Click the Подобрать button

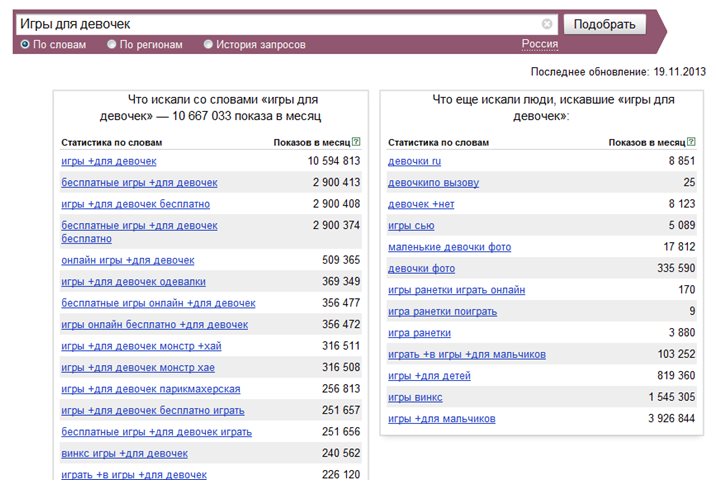point(605,24)
